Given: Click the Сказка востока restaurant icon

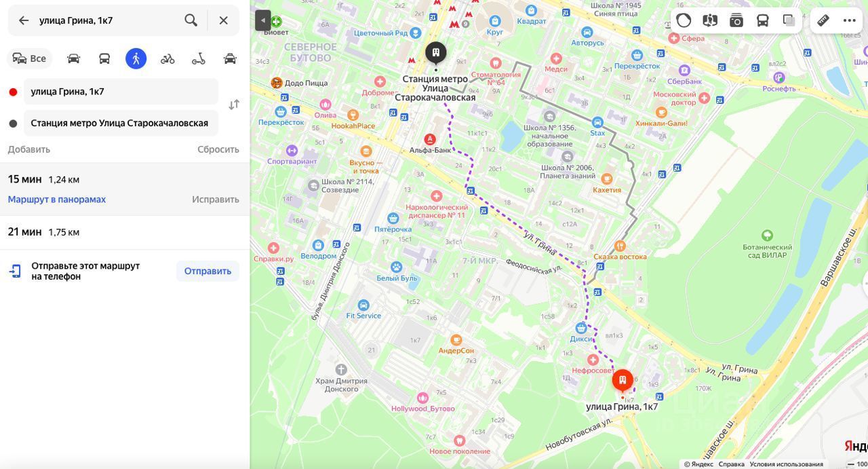Looking at the screenshot, I should [x=620, y=246].
